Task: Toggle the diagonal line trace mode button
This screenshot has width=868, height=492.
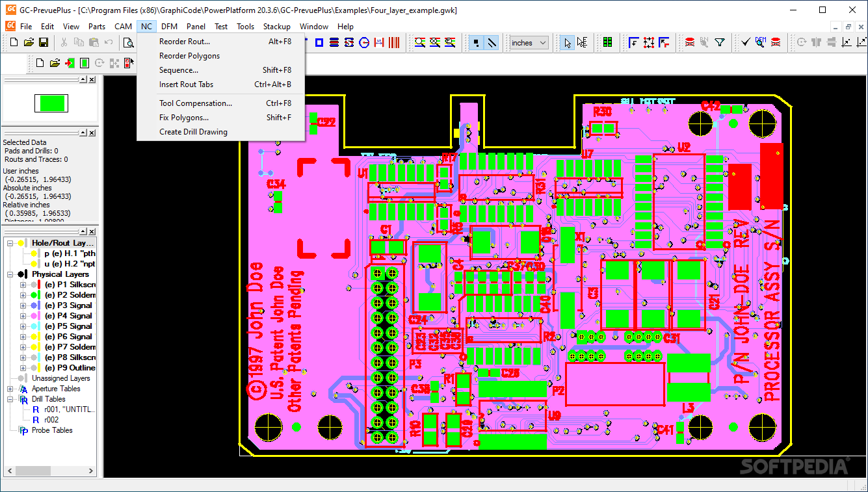Action: pos(492,43)
